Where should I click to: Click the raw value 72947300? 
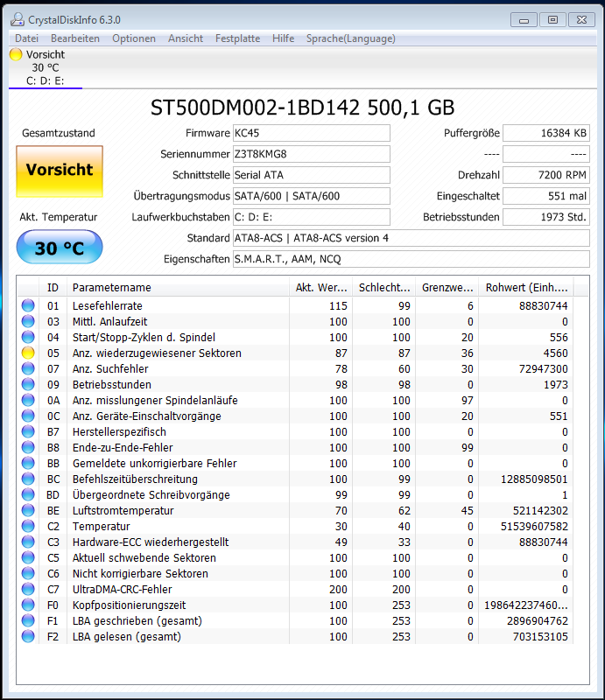[544, 368]
